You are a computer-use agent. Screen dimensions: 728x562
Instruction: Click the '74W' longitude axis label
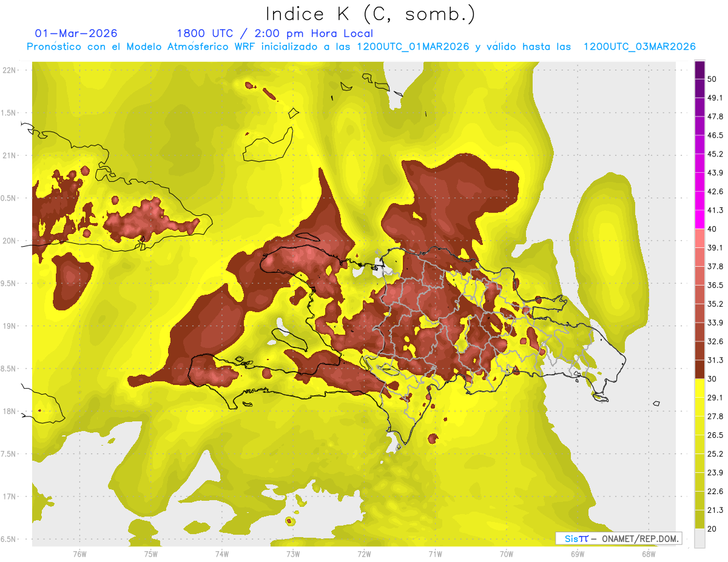point(221,554)
